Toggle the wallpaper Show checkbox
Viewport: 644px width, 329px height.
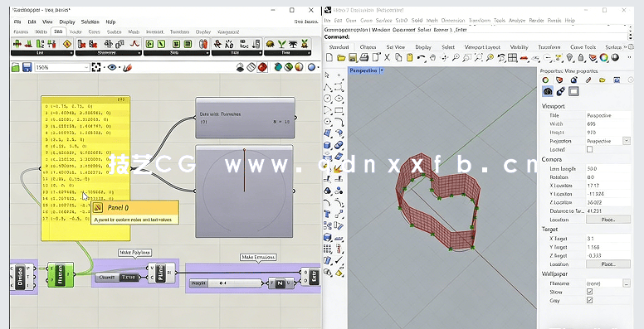pyautogui.click(x=590, y=292)
